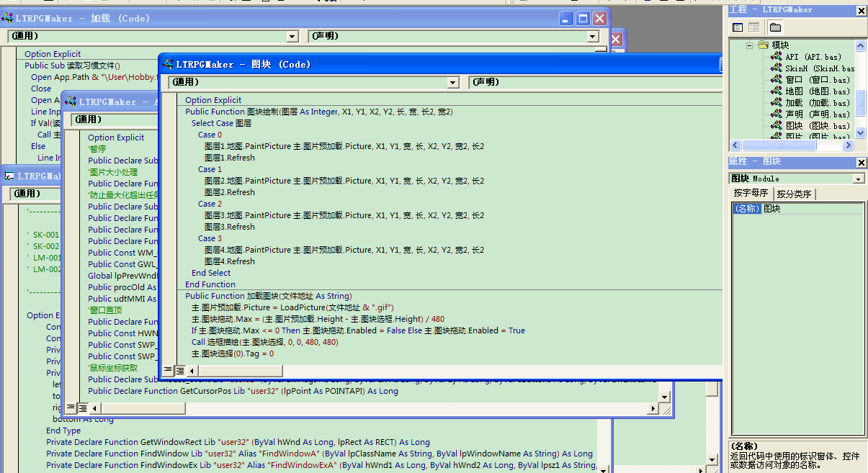Toggle Folders view in project explorer

(775, 27)
